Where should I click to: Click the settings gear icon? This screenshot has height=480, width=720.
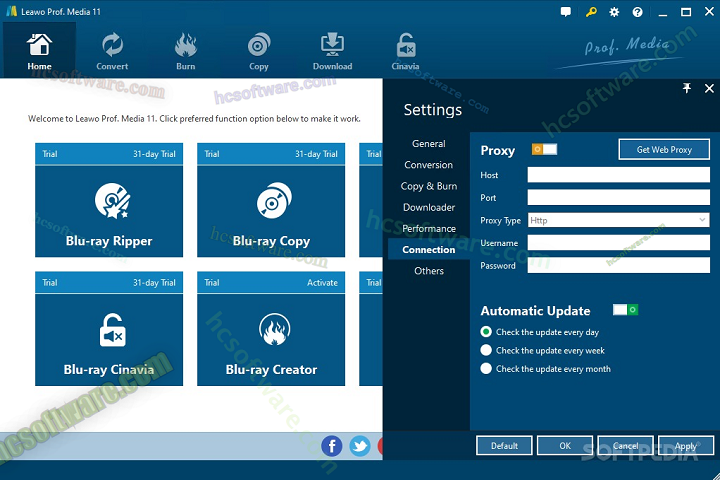click(614, 12)
